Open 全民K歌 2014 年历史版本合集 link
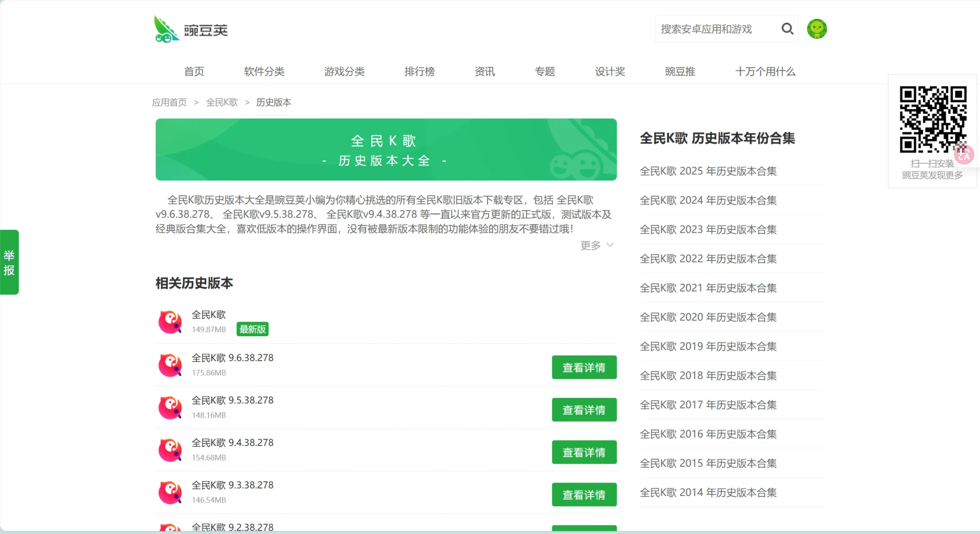980x534 pixels. 708,492
